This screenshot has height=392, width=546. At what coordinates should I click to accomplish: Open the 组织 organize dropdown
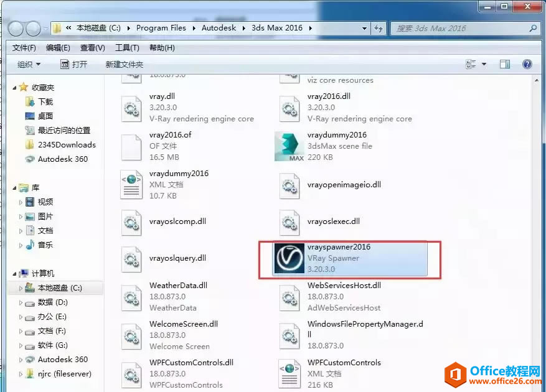click(29, 65)
